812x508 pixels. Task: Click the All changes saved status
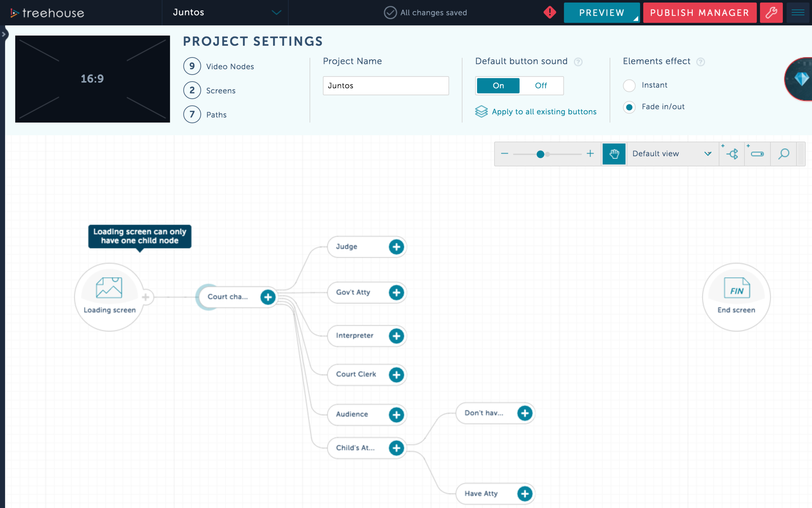coord(425,13)
